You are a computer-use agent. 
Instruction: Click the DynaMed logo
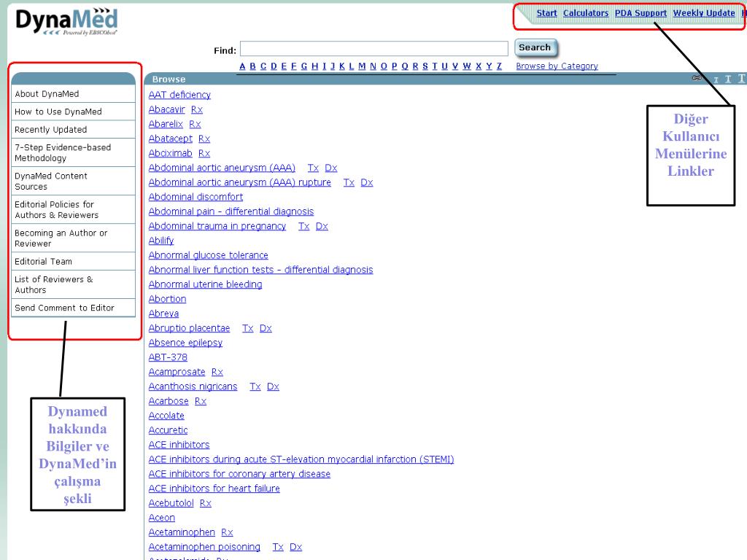click(x=66, y=21)
